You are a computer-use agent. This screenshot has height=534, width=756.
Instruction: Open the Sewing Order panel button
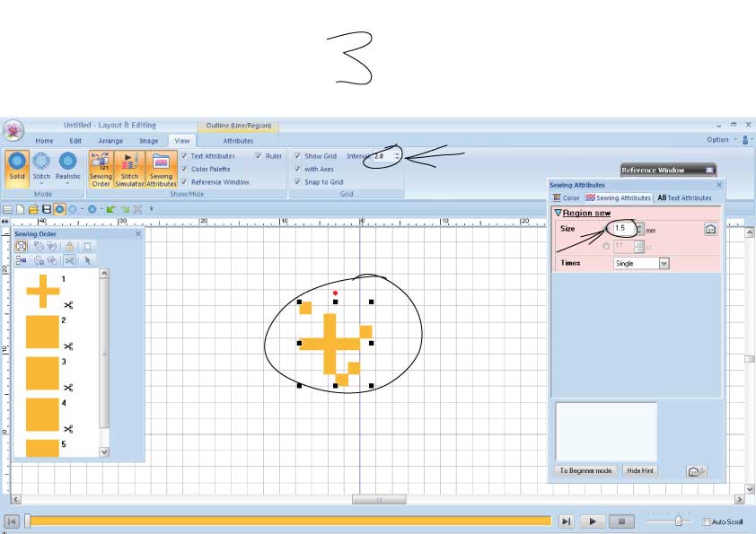click(101, 166)
